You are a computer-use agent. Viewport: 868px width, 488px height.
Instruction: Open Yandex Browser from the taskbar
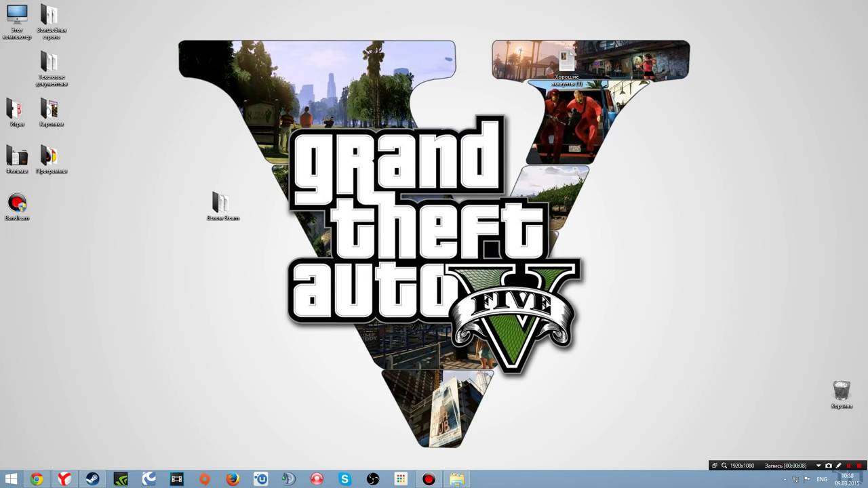(x=64, y=479)
